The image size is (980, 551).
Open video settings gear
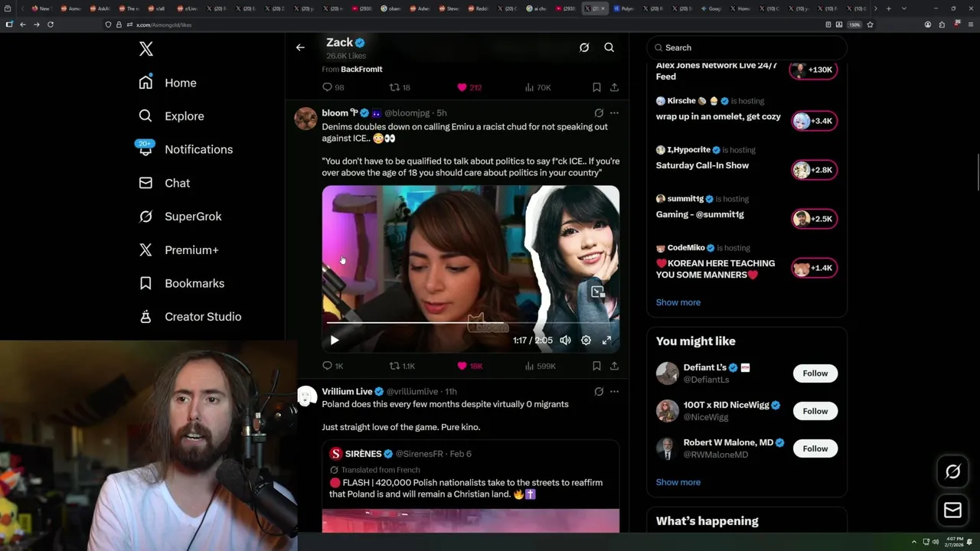pos(586,341)
